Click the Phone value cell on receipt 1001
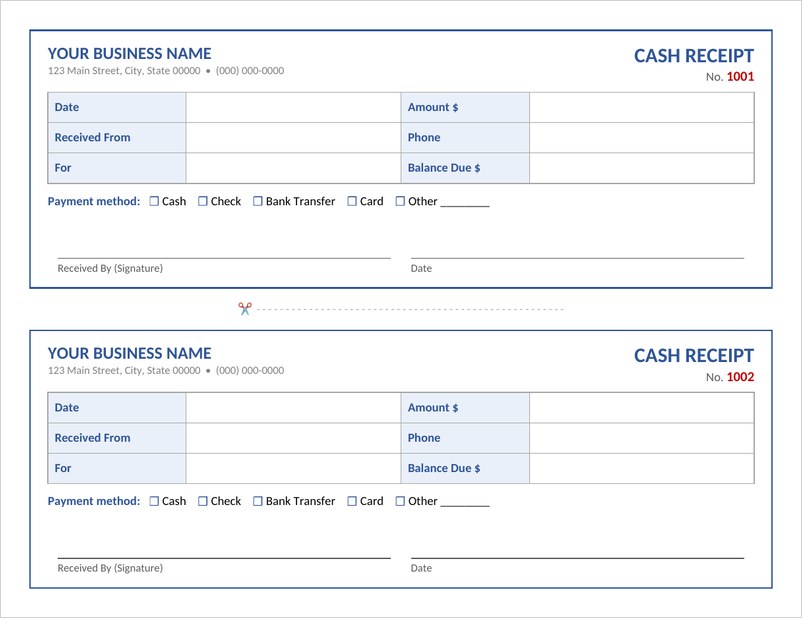The image size is (802, 618). [641, 138]
